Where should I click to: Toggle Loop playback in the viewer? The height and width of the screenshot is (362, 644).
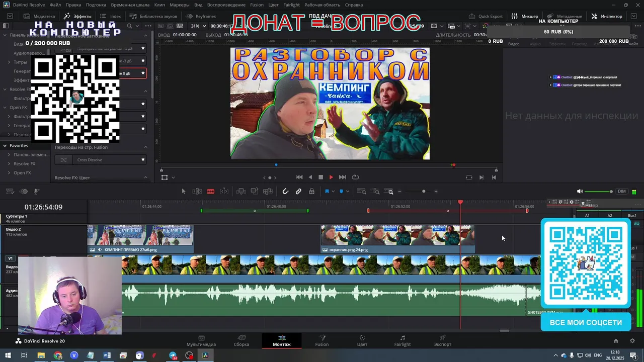pyautogui.click(x=355, y=177)
